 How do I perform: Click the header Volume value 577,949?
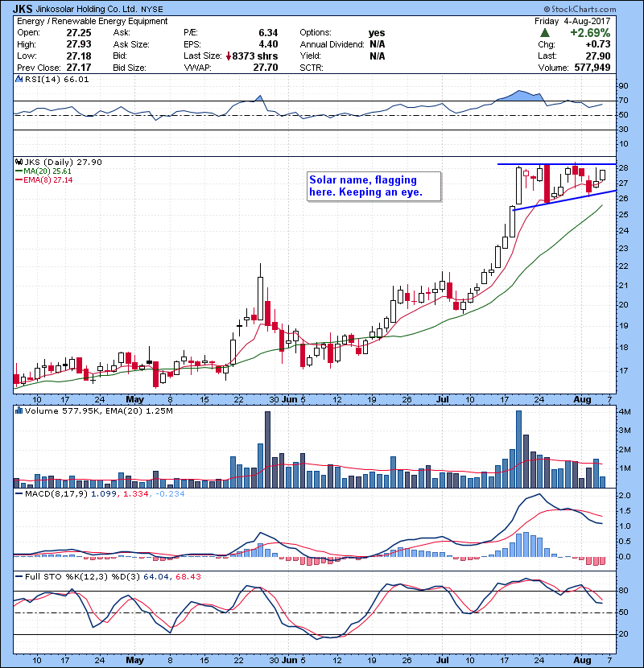592,68
